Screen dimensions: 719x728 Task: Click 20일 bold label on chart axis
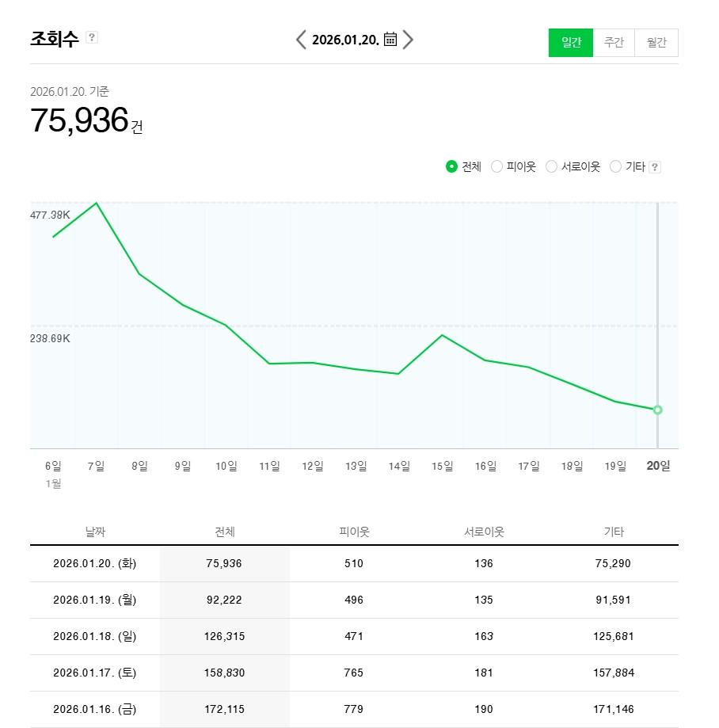658,466
